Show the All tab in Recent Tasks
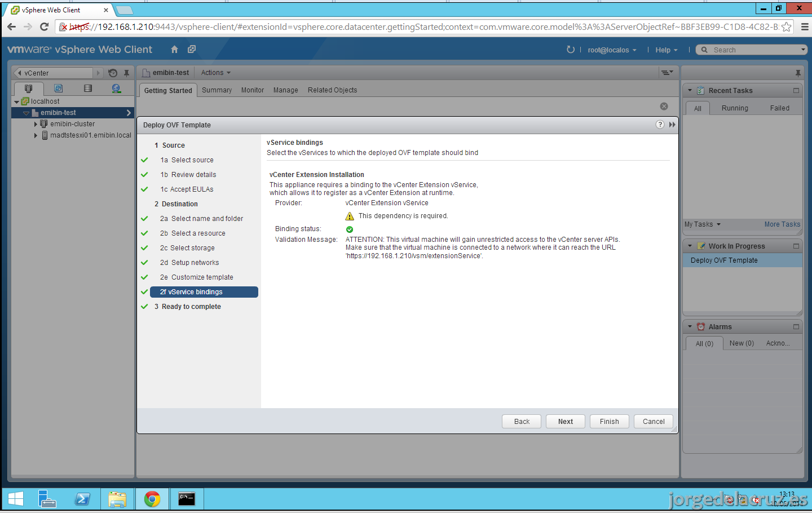Screen dimensions: 812x513 click(x=698, y=108)
